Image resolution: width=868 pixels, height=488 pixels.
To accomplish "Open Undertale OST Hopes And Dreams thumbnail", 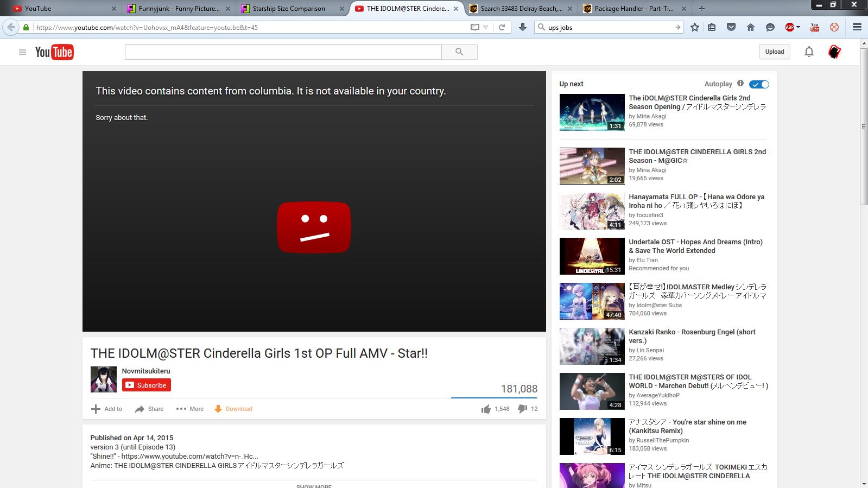I will click(592, 256).
